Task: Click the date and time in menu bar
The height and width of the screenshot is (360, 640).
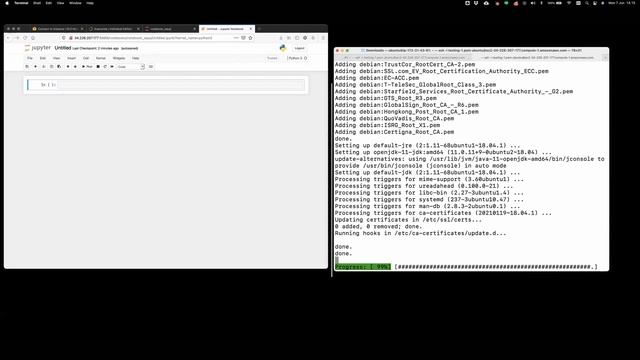Action: [x=622, y=3]
